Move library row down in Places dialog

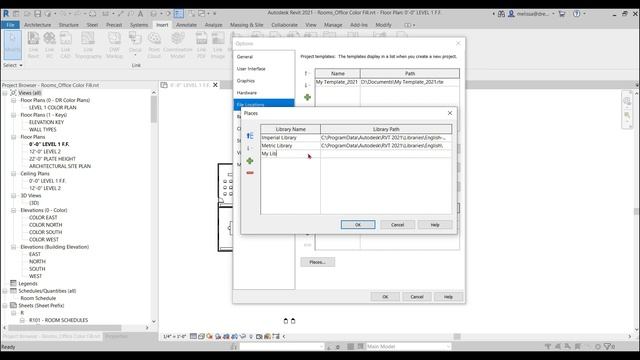[249, 148]
